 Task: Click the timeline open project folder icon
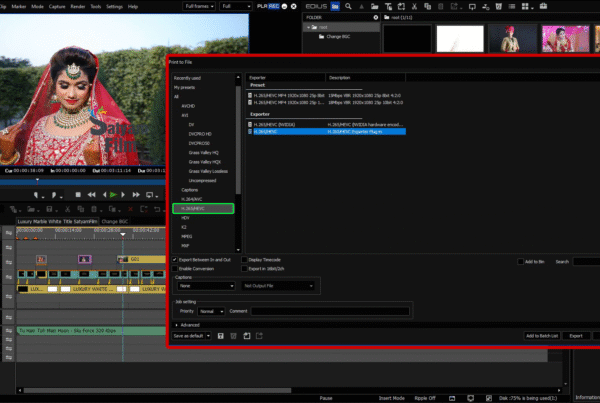[x=31, y=209]
